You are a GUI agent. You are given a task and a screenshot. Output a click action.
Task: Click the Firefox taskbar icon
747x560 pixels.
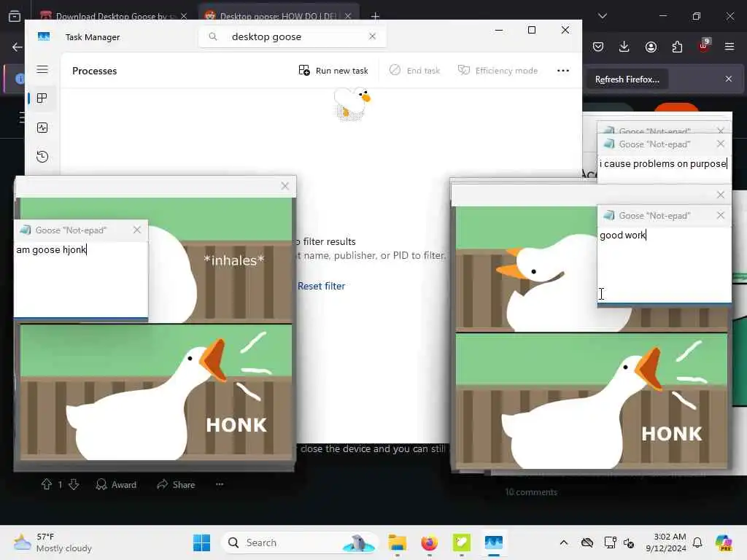click(429, 542)
